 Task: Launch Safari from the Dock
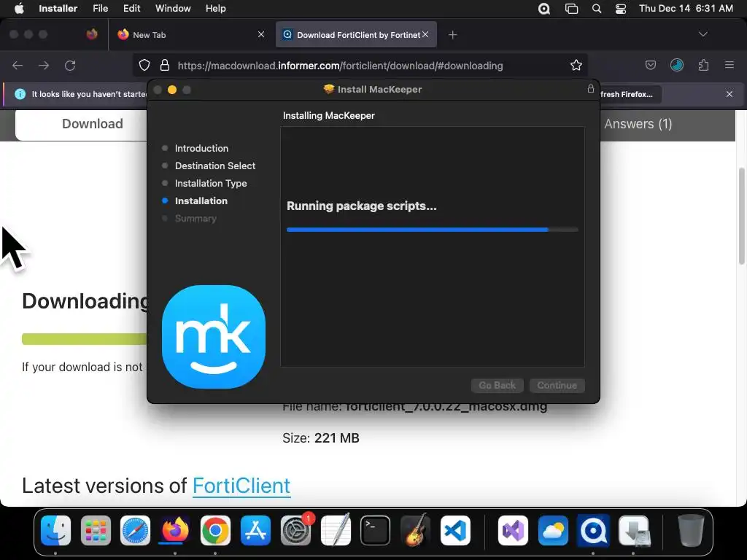(135, 530)
